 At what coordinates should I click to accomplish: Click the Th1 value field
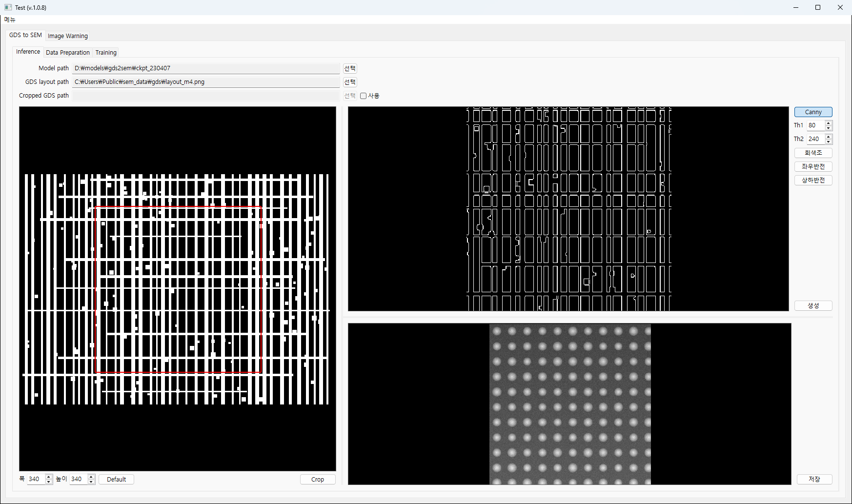click(x=815, y=125)
